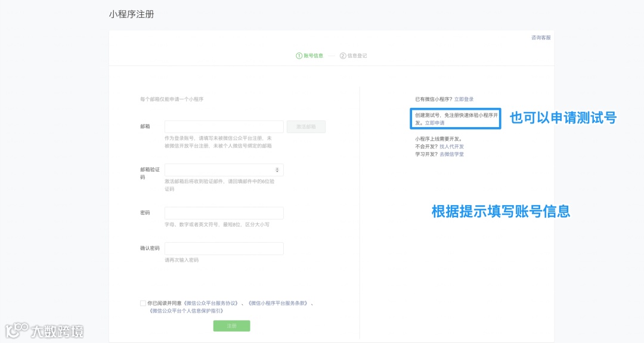Viewport: 644px width, 343px height.
Task: Click the 请再次输入密码 hint text
Action: 181,260
